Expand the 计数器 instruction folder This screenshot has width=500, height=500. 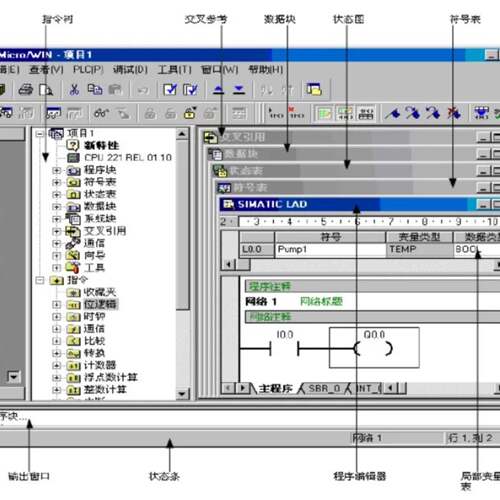(x=56, y=365)
